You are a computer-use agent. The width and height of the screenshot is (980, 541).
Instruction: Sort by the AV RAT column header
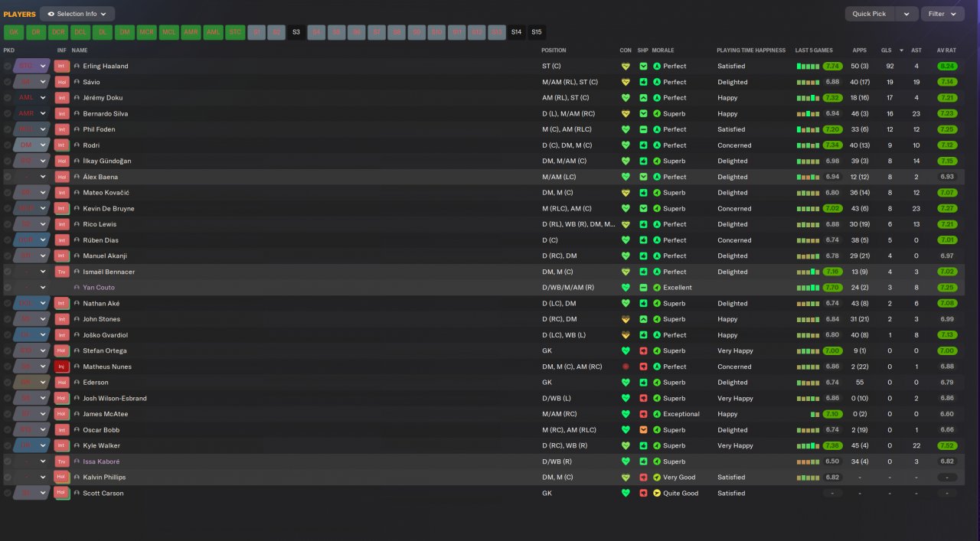pos(947,51)
